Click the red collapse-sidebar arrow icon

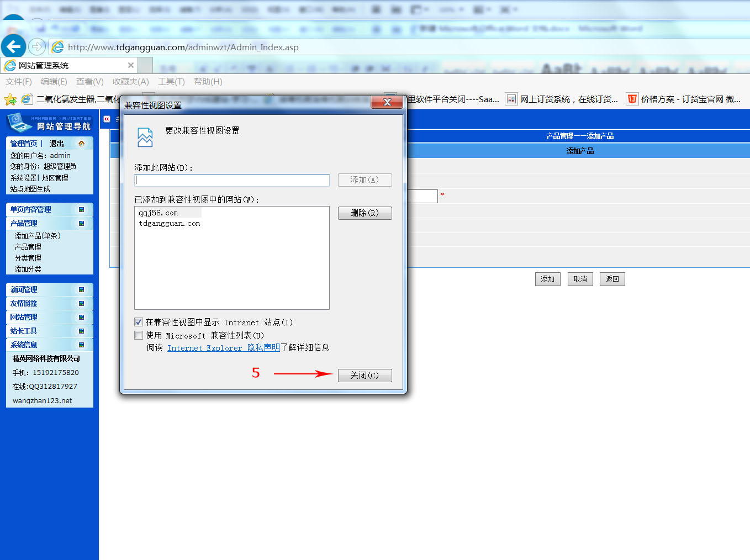(x=107, y=119)
